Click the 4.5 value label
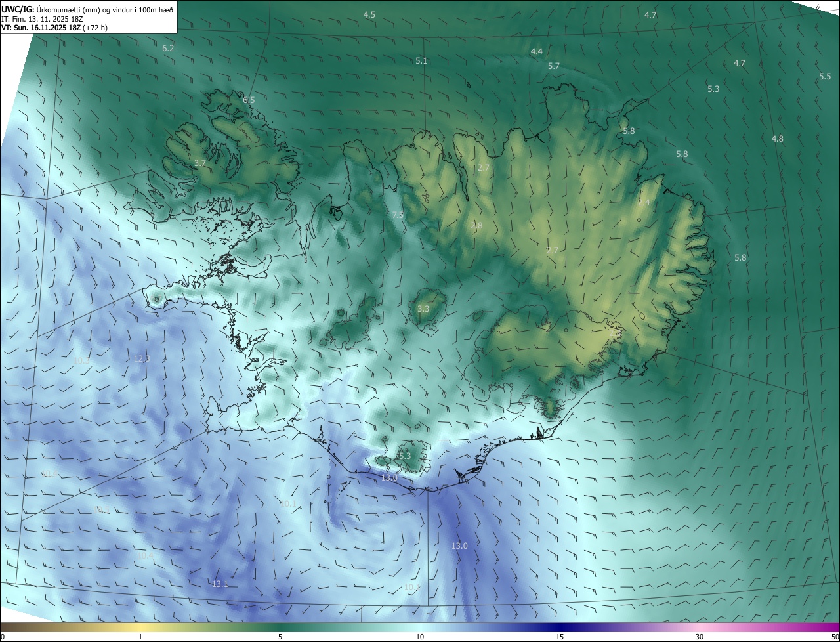 [x=369, y=14]
